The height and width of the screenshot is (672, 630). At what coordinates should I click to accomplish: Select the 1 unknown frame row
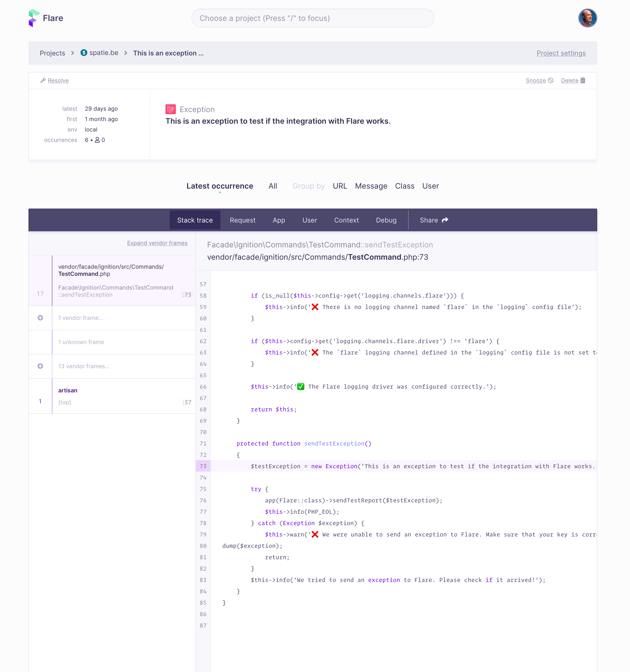112,342
